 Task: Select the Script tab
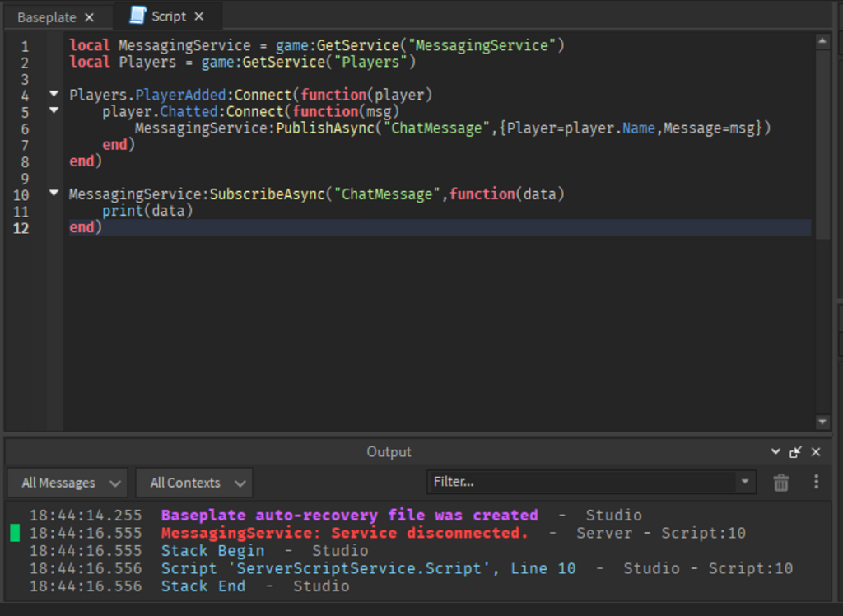pyautogui.click(x=168, y=16)
